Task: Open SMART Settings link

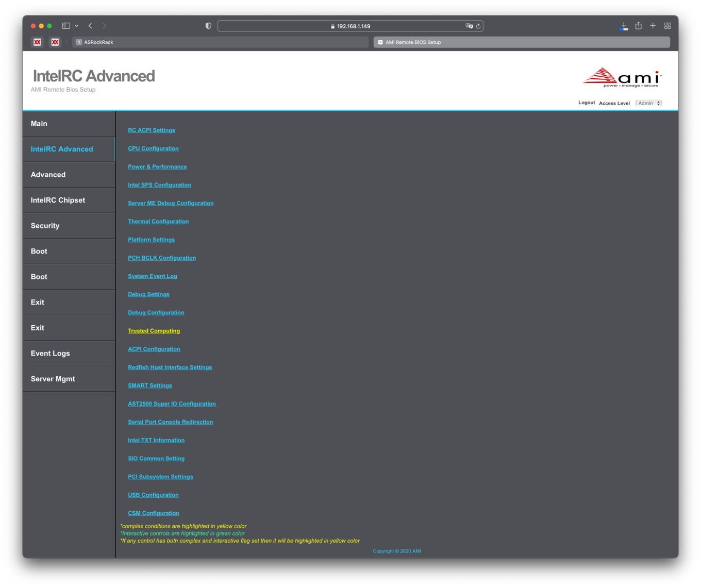Action: coord(150,385)
